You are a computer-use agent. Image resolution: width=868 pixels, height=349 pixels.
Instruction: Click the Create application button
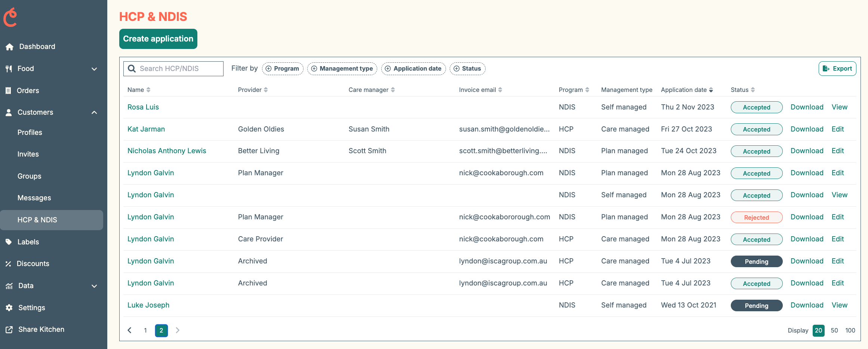coord(158,39)
